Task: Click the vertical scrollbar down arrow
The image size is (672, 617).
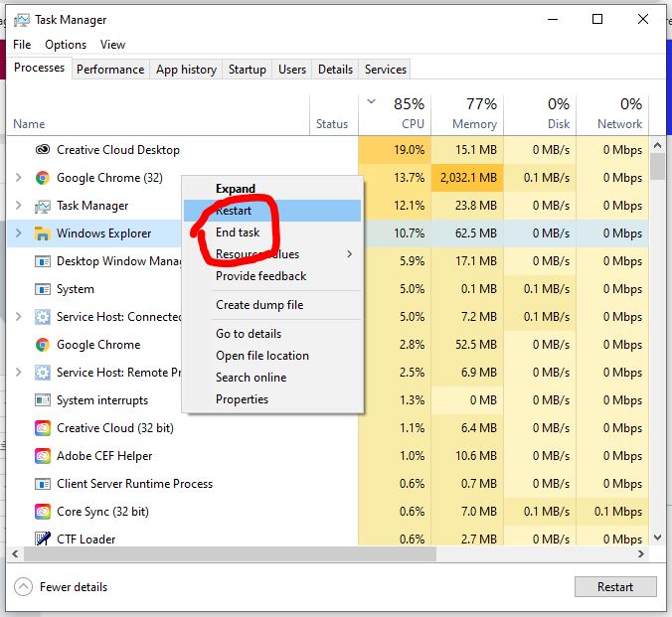Action: tap(657, 538)
